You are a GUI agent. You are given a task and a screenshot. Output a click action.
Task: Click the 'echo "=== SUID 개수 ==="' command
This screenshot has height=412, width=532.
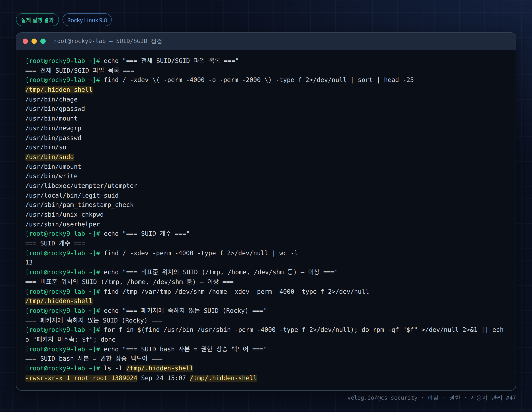pyautogui.click(x=147, y=234)
